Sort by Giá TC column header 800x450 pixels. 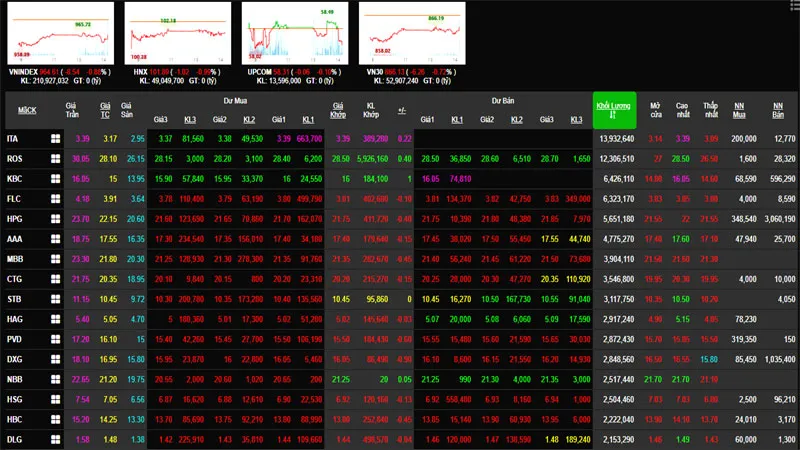105,110
